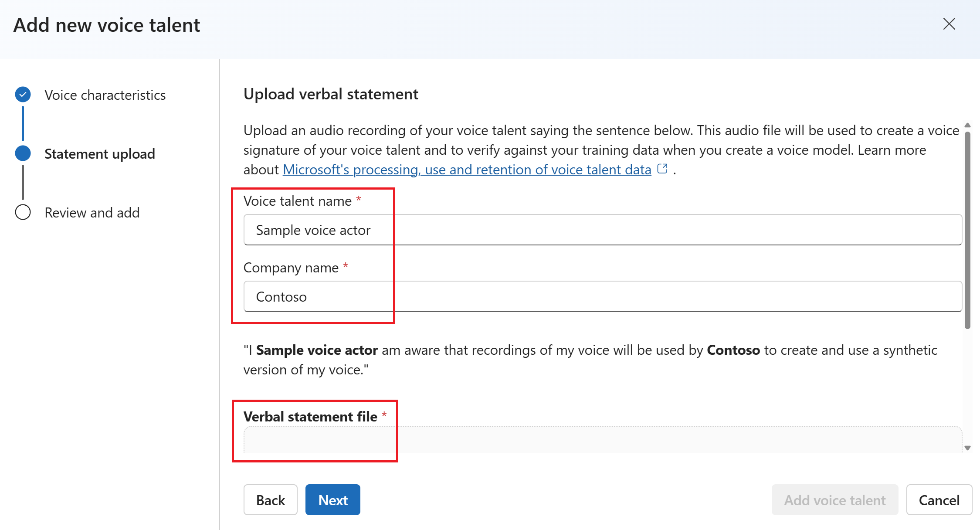This screenshot has width=980, height=530.
Task: Close the Add new voice talent dialog
Action: point(949,24)
